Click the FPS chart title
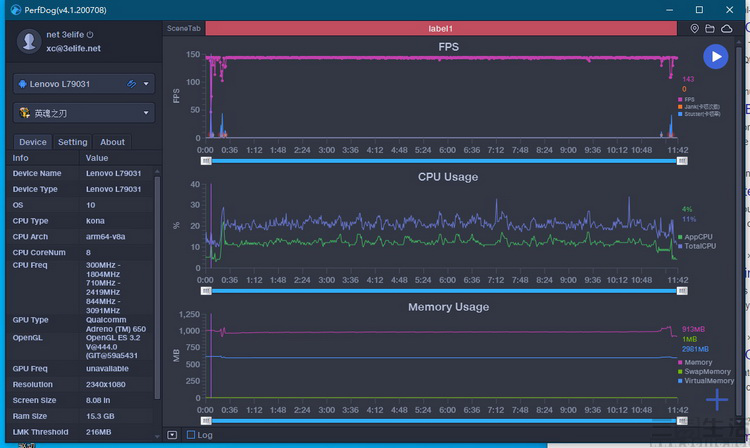750x448 pixels. [x=449, y=47]
